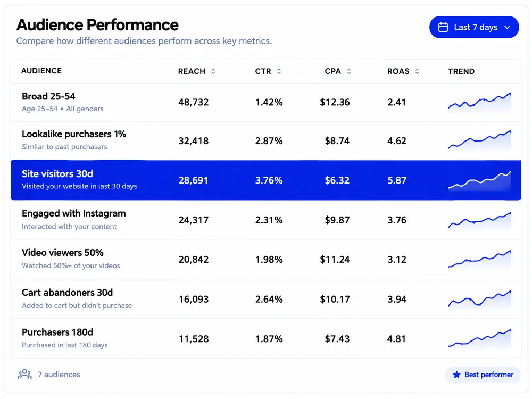Click CPA value $11.24

pos(335,260)
